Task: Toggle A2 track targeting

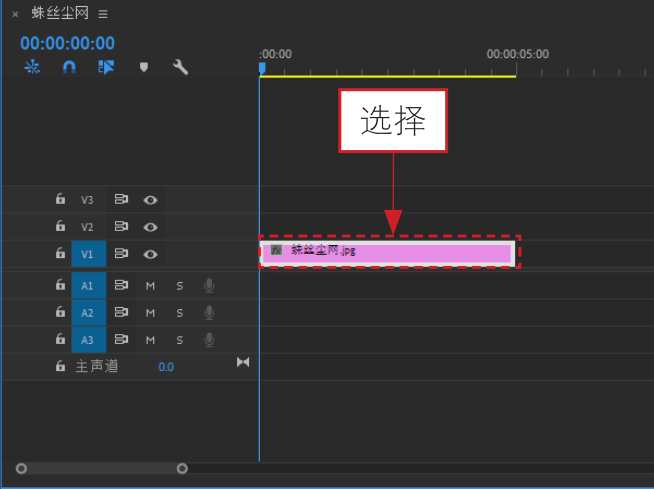Action: coord(88,313)
